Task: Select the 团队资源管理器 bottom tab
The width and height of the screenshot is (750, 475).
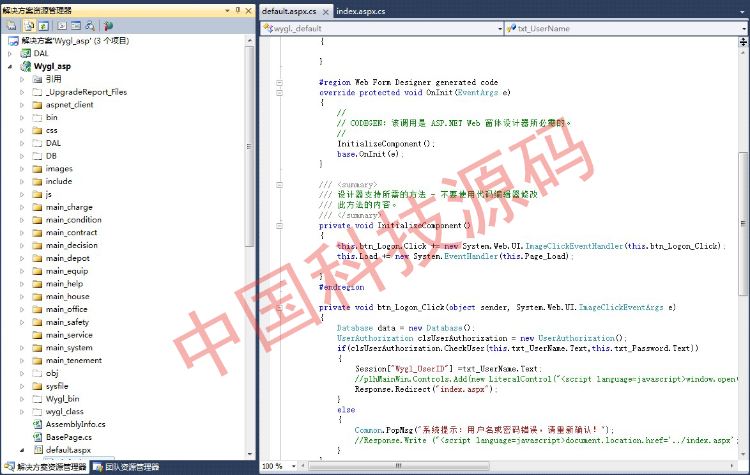Action: (x=126, y=467)
